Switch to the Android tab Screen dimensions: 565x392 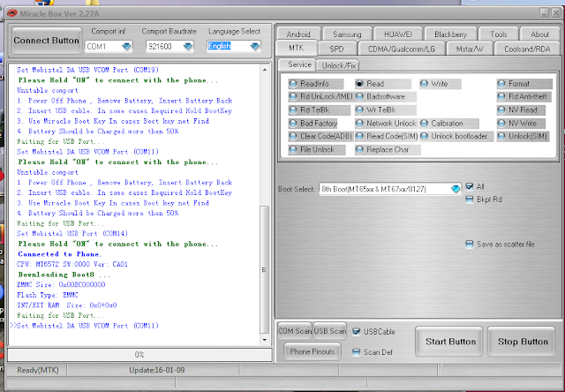pyautogui.click(x=298, y=34)
